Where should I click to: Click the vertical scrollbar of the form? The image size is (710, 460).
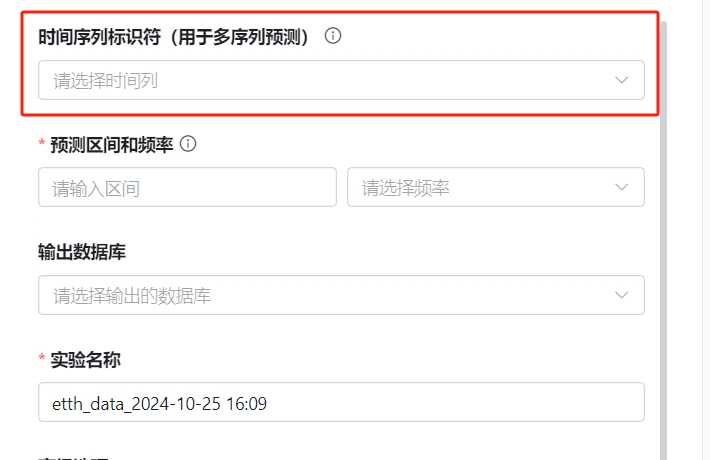tap(664, 240)
